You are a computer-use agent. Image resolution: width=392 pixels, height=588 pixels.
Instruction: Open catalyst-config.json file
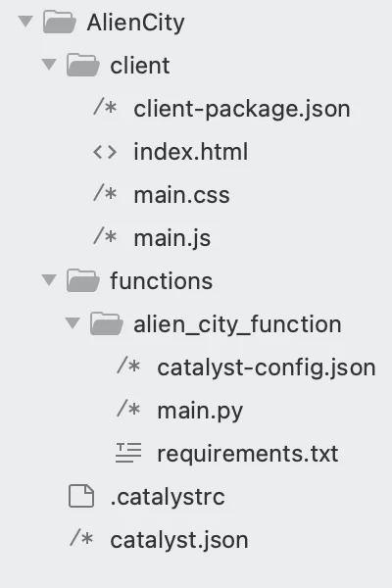[267, 367]
